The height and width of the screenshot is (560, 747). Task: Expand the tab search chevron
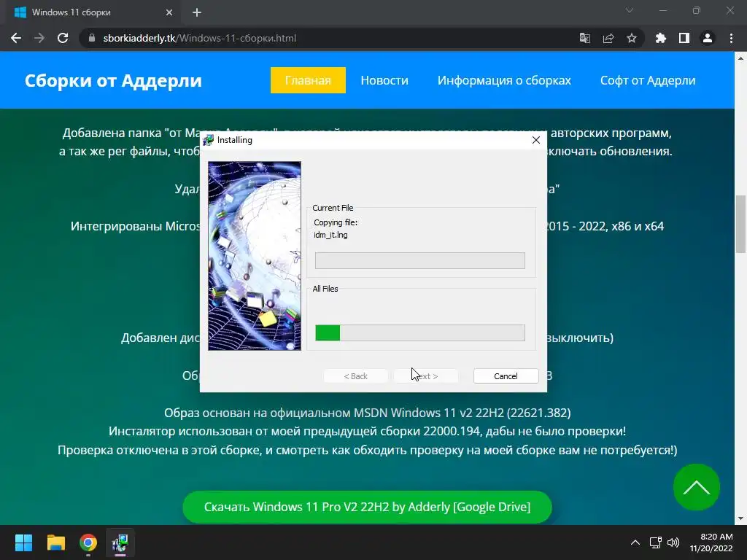(x=630, y=10)
